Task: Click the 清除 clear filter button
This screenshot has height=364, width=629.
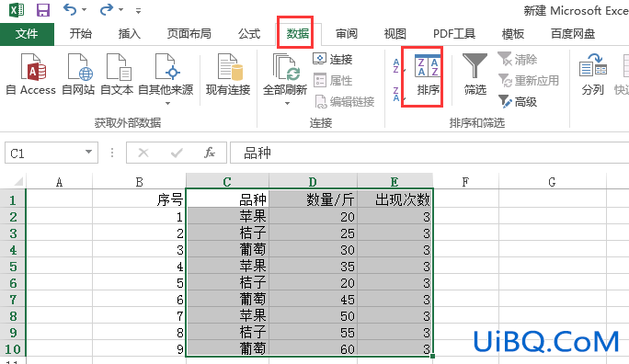Action: click(518, 60)
